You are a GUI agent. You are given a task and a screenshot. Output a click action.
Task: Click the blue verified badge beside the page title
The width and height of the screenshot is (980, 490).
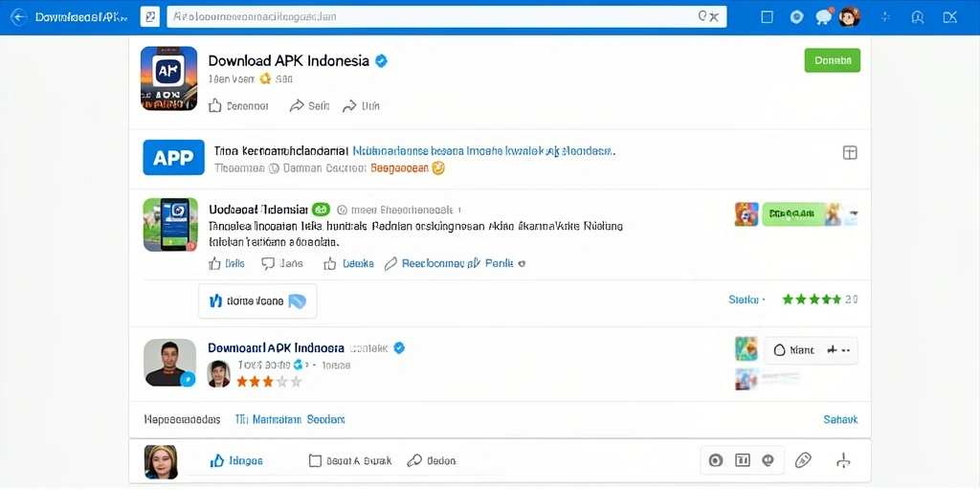point(381,60)
